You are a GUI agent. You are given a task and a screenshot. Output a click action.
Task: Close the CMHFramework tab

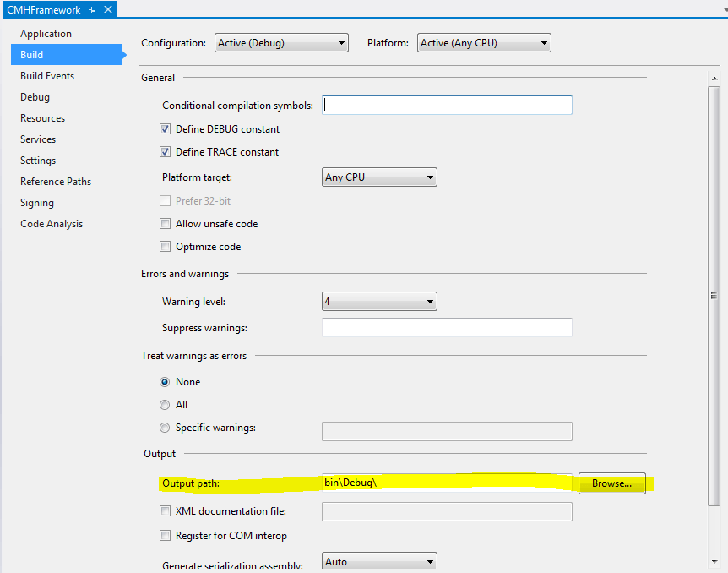pos(107,10)
